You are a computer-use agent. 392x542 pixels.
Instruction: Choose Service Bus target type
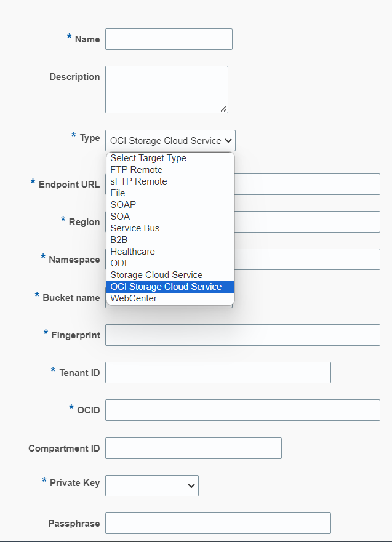click(135, 228)
